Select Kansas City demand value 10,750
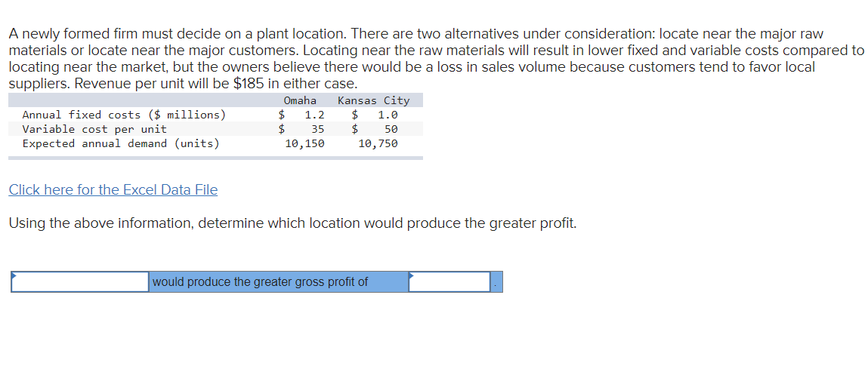 click(378, 144)
